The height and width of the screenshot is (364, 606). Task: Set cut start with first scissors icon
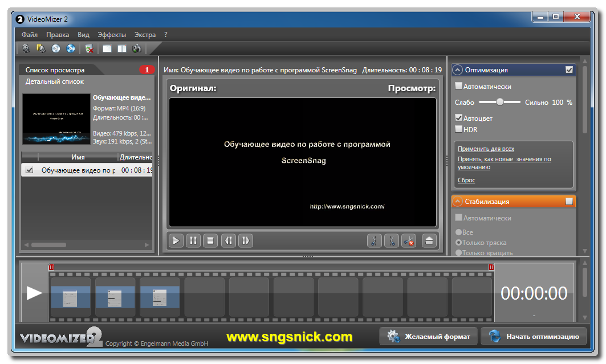374,241
